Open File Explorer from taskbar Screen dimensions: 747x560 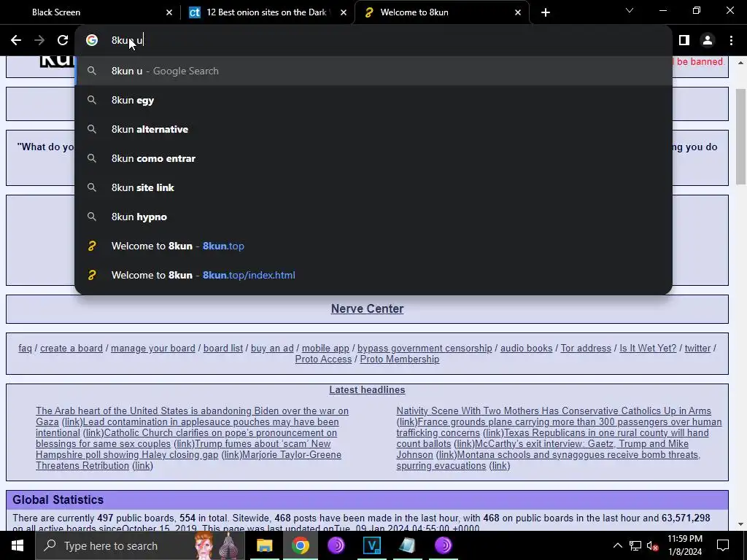(x=264, y=545)
